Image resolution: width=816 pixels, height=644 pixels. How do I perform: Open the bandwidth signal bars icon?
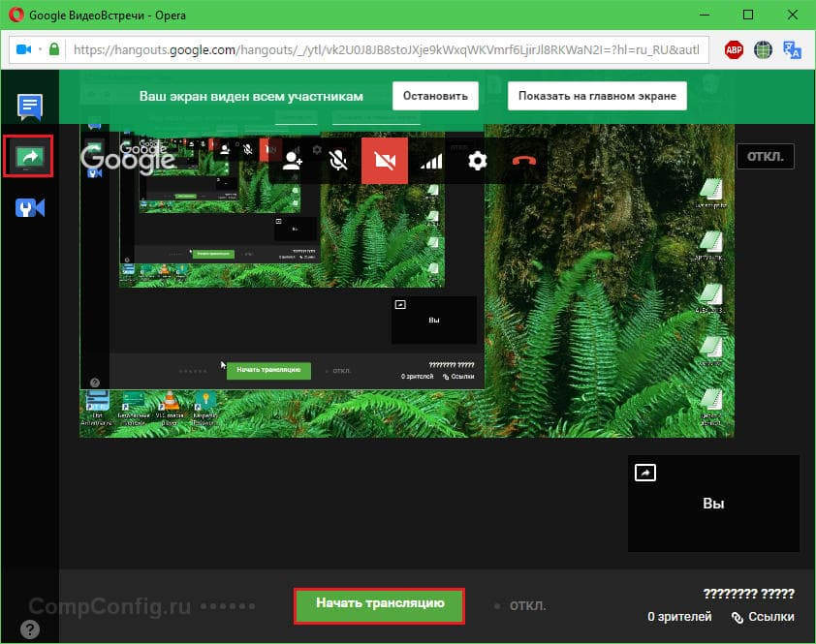pyautogui.click(x=431, y=161)
